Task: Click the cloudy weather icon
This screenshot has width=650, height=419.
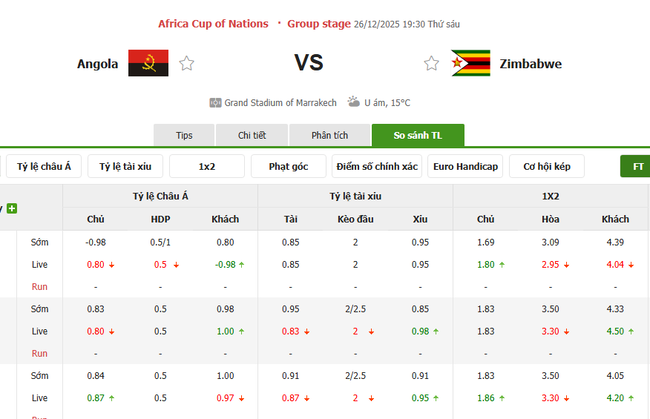Action: [x=353, y=102]
